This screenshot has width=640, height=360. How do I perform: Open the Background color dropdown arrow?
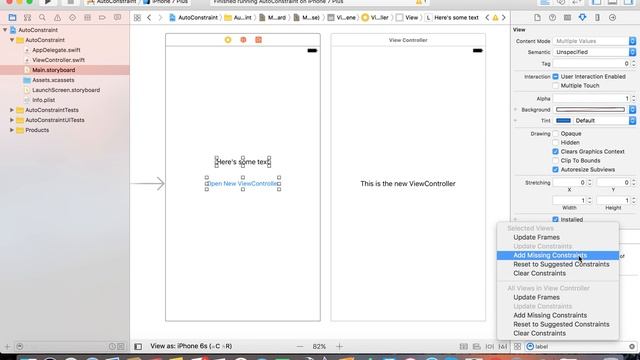pyautogui.click(x=632, y=109)
